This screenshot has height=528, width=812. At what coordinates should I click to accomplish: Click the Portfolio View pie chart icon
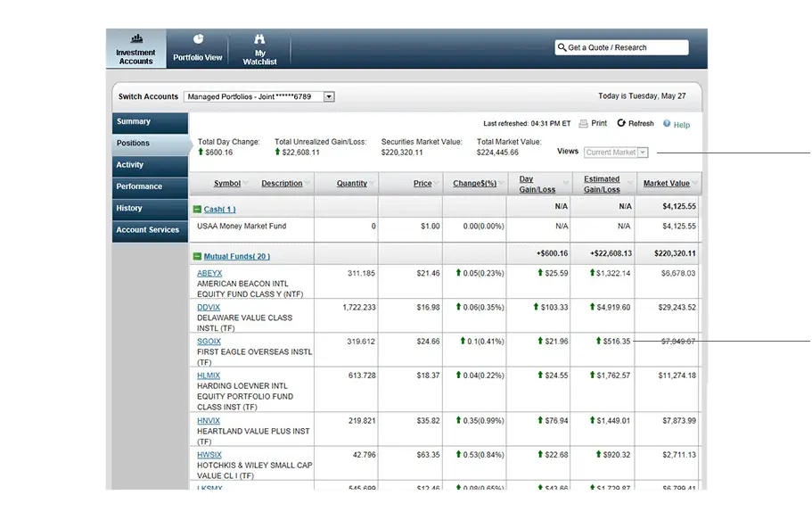(198, 39)
